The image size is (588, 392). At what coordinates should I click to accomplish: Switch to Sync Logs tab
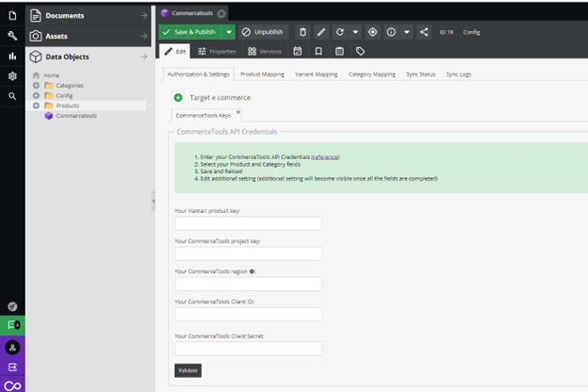click(x=459, y=74)
